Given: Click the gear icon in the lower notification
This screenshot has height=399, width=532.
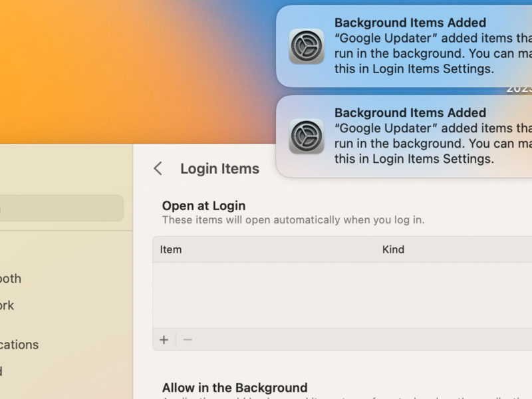Looking at the screenshot, I should coord(307,136).
